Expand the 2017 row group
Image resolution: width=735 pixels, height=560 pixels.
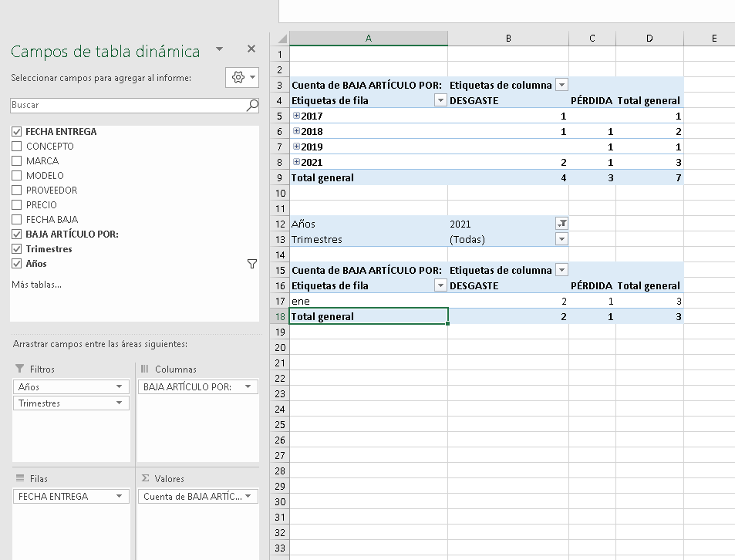coord(296,115)
